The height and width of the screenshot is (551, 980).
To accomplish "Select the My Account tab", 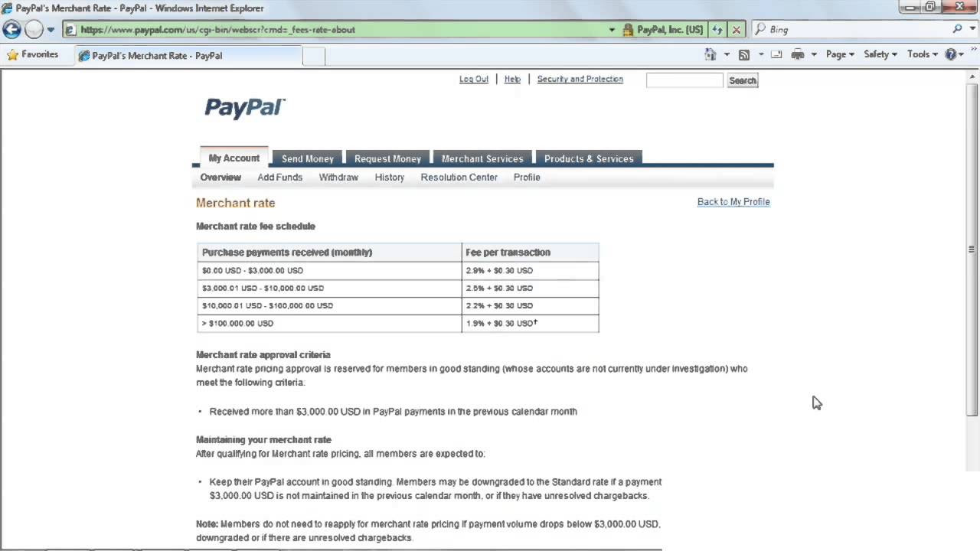I will click(x=234, y=158).
